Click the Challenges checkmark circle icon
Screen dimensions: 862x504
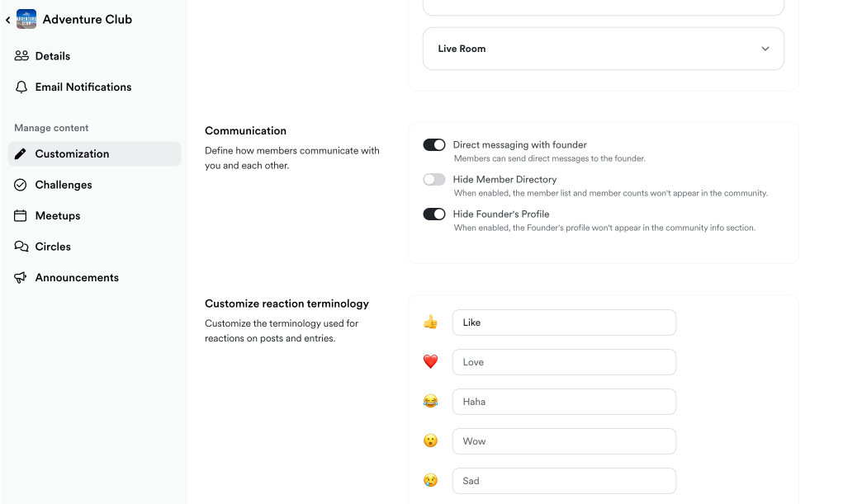coord(21,185)
